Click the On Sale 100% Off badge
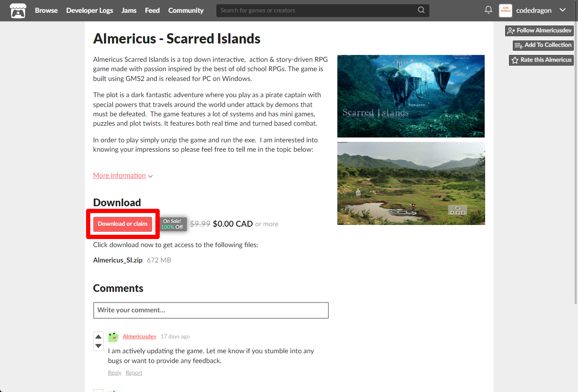This screenshot has height=392, width=578. (173, 224)
